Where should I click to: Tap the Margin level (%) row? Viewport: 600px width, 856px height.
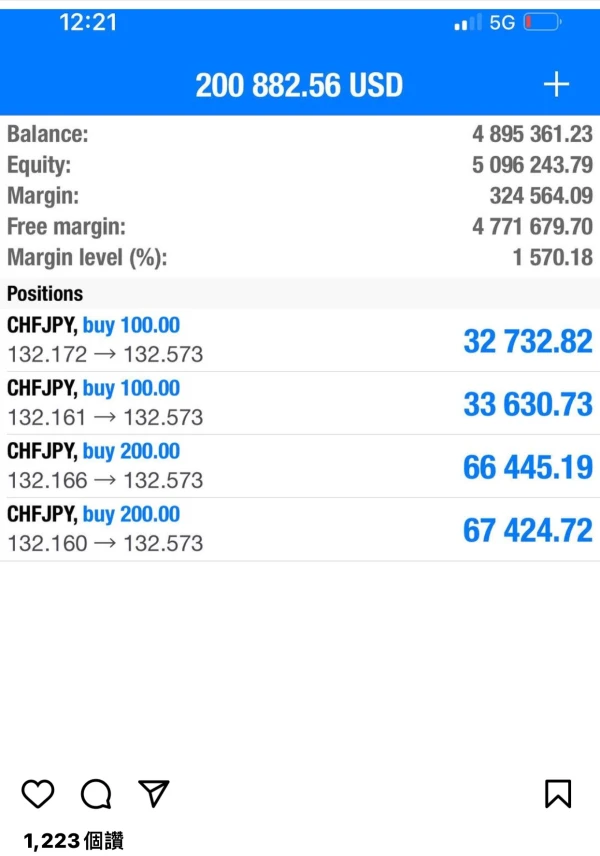click(300, 258)
